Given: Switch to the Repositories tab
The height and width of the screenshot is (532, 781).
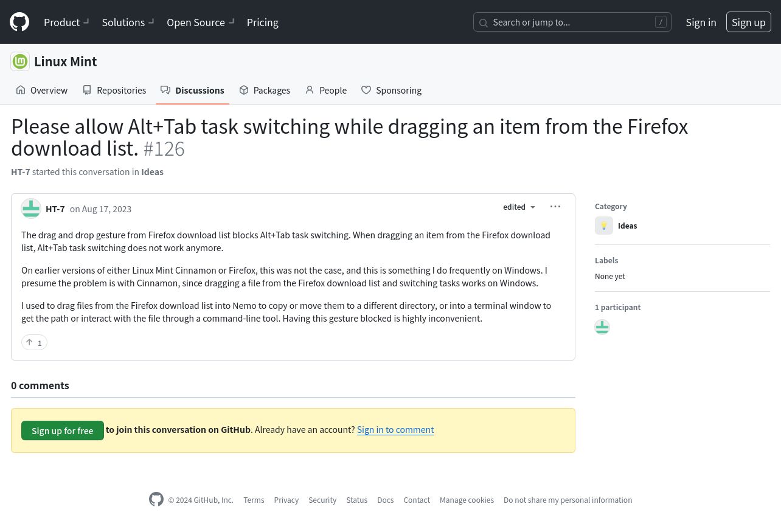Looking at the screenshot, I should click(x=114, y=90).
